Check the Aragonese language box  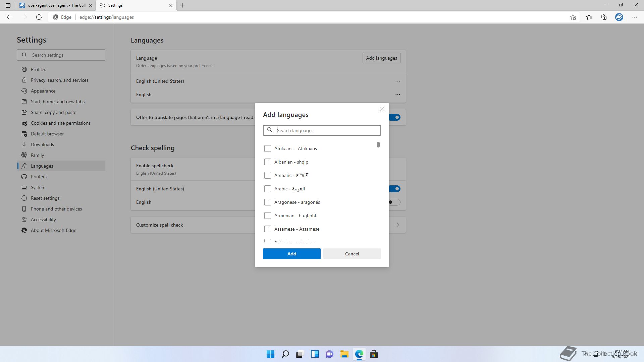(267, 202)
